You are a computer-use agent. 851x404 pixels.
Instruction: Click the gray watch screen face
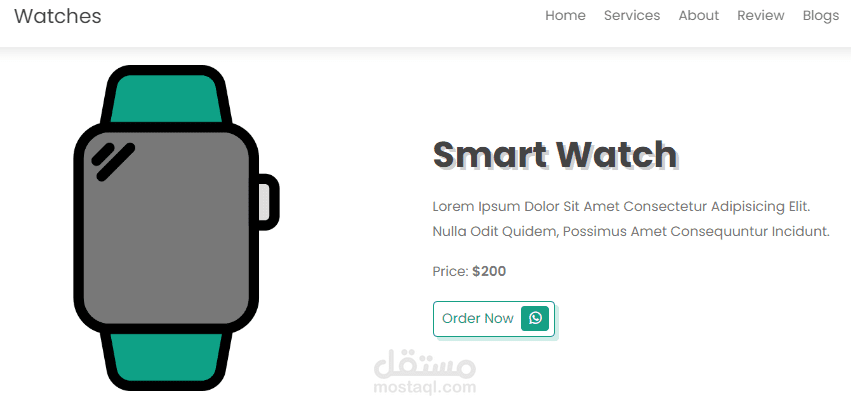click(x=166, y=228)
